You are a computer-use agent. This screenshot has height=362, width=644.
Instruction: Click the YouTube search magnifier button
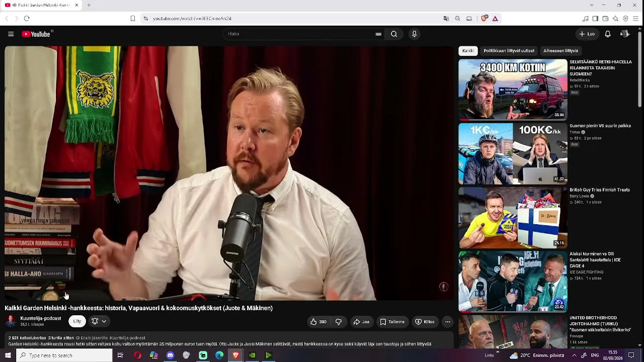tap(394, 34)
